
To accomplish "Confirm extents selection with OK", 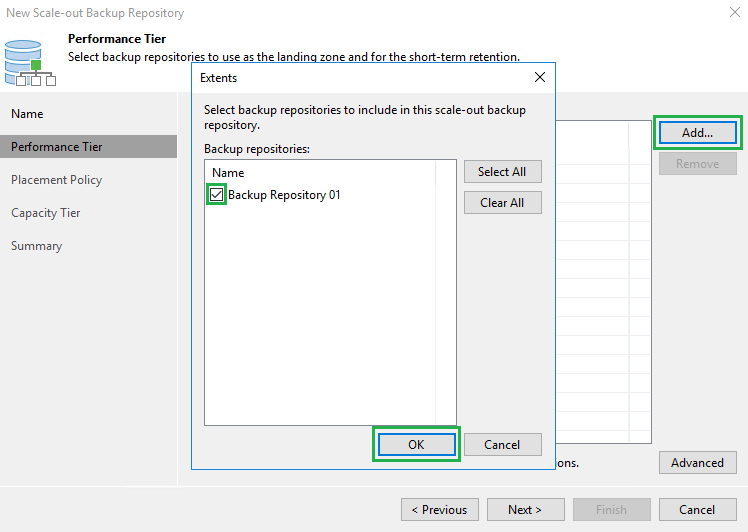I will click(x=416, y=445).
